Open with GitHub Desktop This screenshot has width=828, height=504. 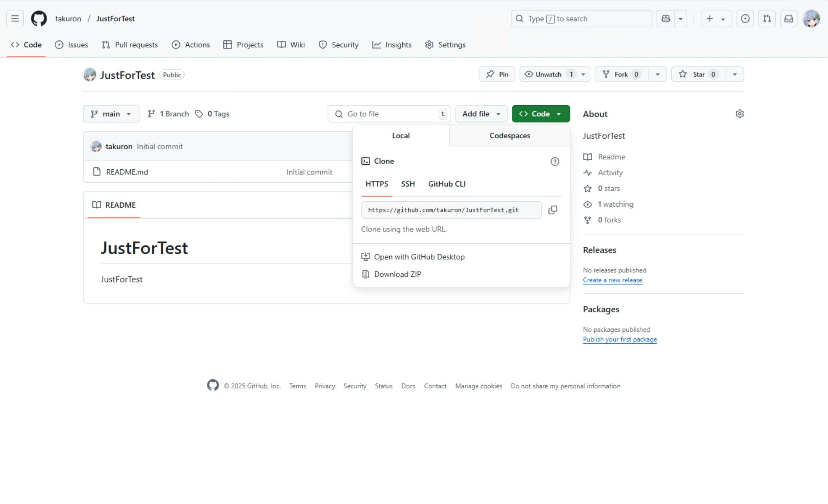pyautogui.click(x=413, y=257)
